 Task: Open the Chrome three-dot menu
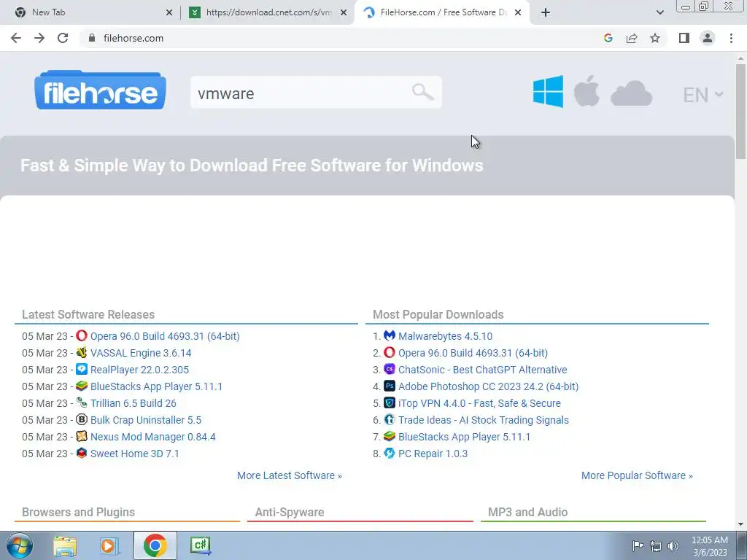coord(731,38)
